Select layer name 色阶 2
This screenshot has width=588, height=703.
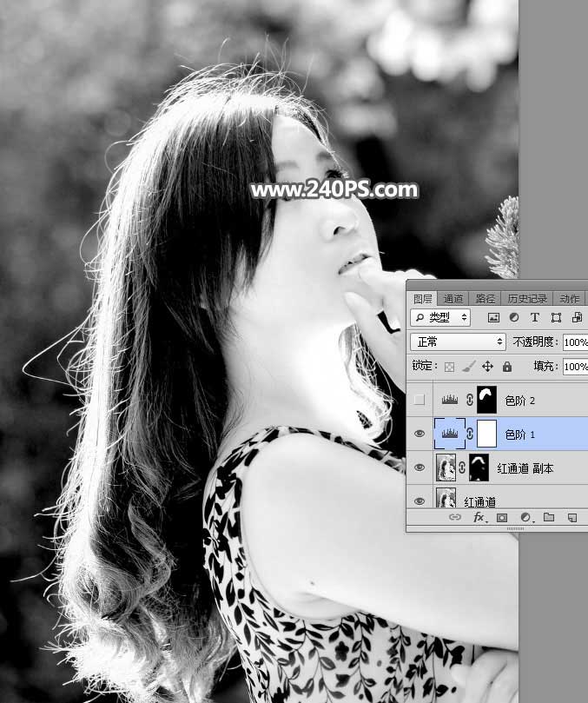click(x=520, y=401)
